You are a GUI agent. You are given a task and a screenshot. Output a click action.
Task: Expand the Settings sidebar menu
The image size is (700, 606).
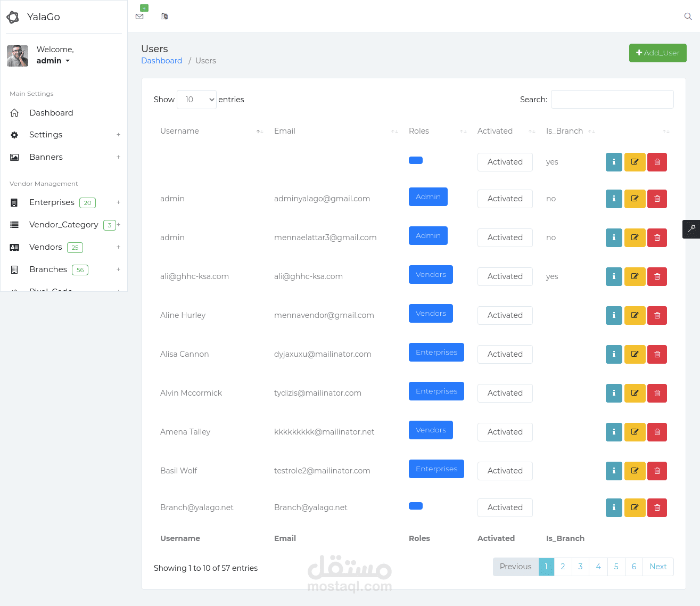click(65, 135)
